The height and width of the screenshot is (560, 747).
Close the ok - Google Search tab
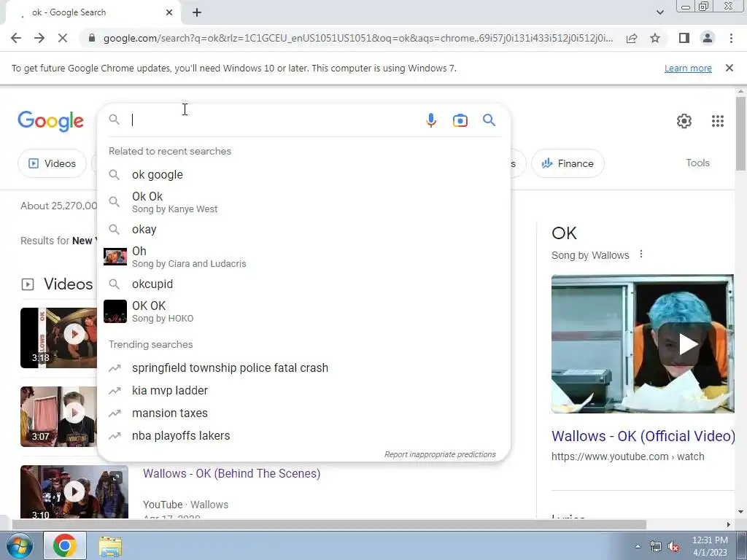[x=169, y=12]
